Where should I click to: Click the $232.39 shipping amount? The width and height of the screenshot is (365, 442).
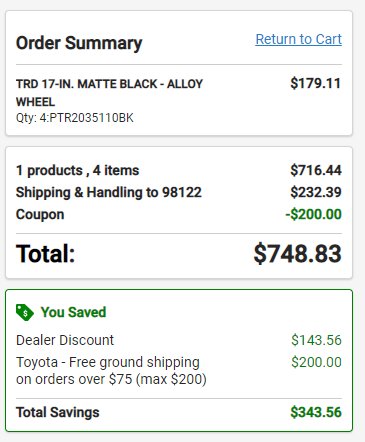tap(316, 192)
